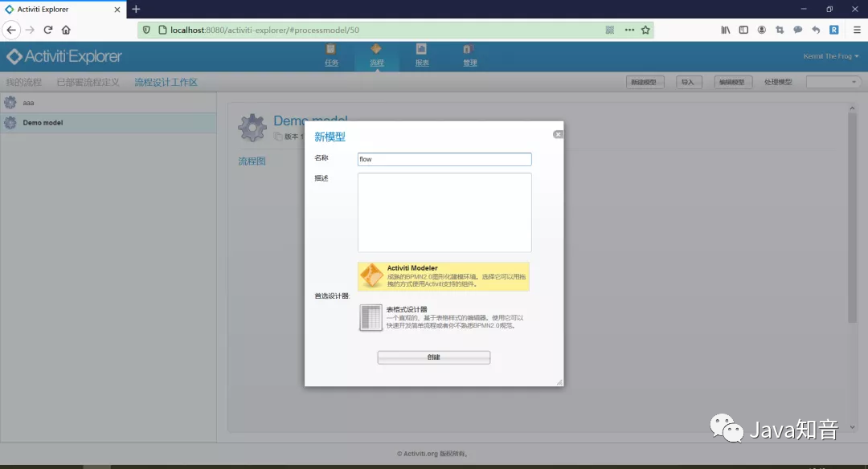Click the chat bubble extension icon

click(x=798, y=30)
